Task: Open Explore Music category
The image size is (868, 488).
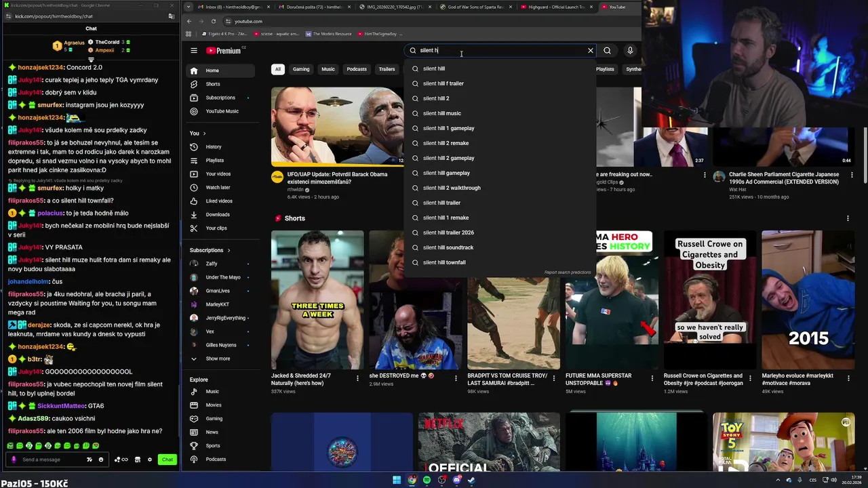Action: [x=220, y=392]
